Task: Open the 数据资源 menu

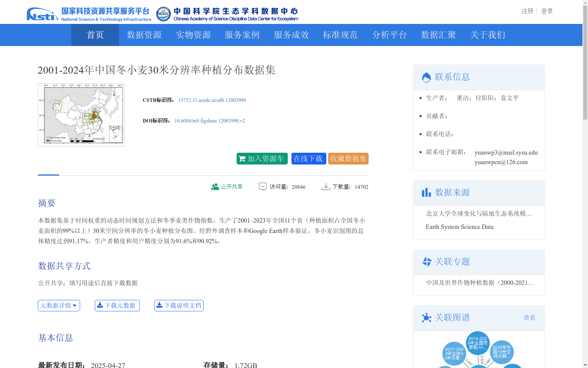Action: tap(144, 35)
